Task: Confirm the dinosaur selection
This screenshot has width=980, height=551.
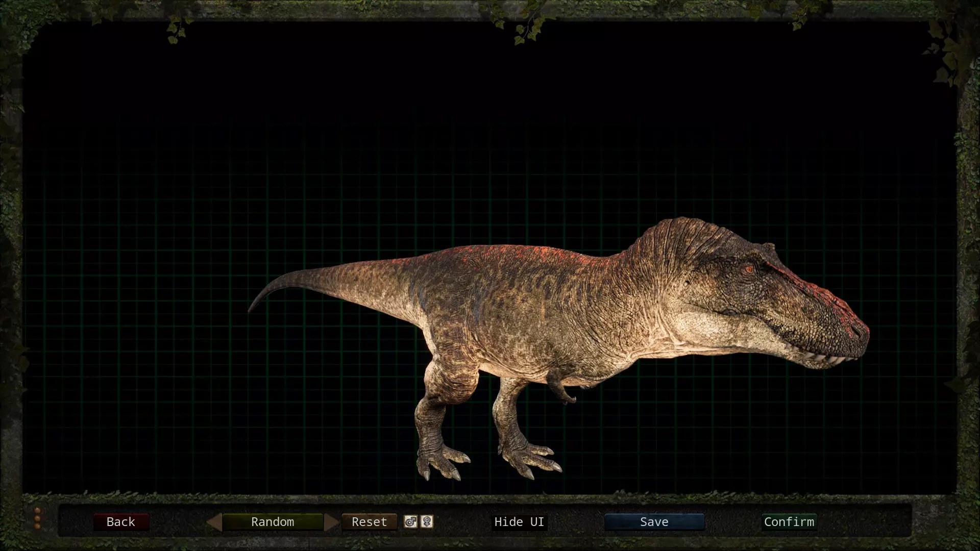Action: point(789,522)
